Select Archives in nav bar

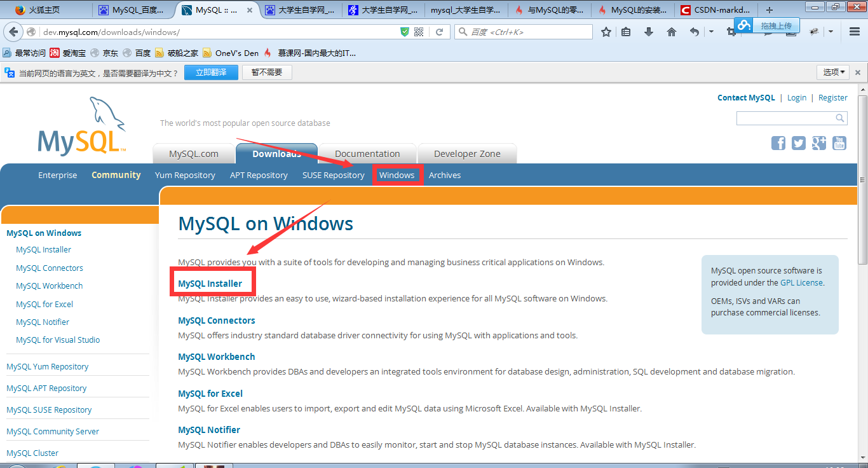coord(445,175)
